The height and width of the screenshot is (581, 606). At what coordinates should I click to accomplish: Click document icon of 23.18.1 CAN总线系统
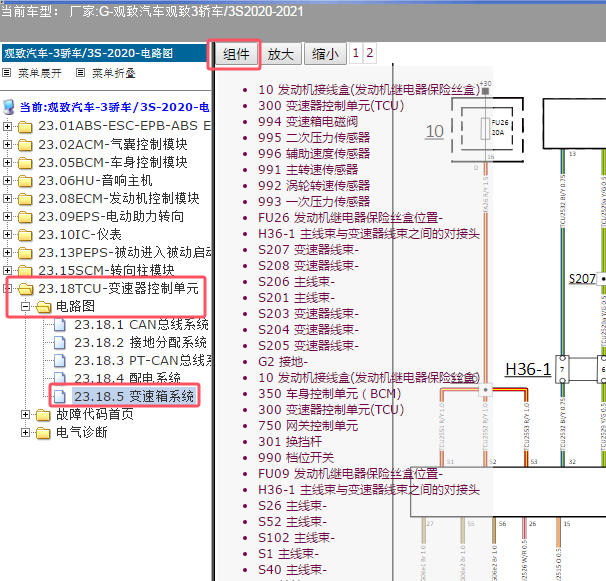click(x=60, y=325)
